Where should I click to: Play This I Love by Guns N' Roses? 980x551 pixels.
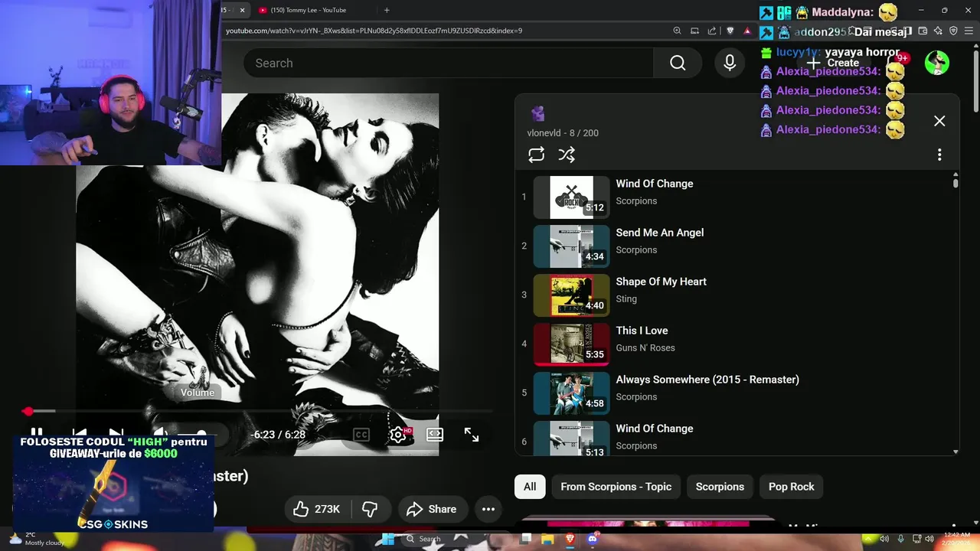point(733,344)
